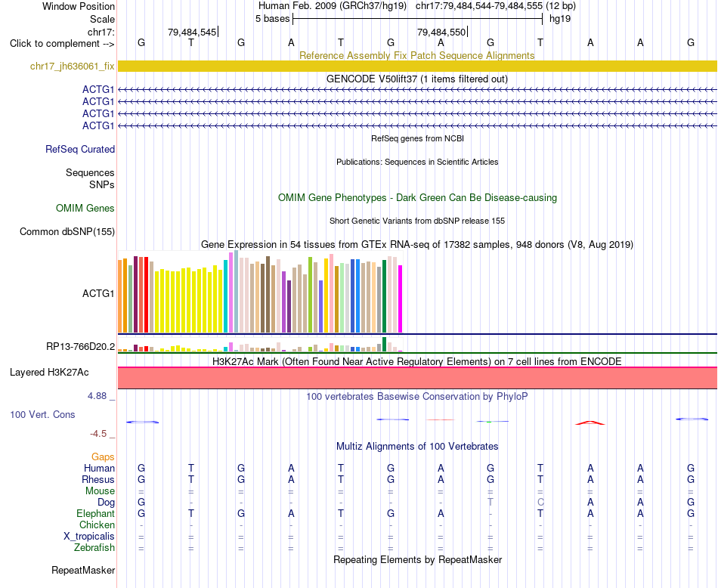
Task: Click the SNPs track label
Action: click(102, 184)
